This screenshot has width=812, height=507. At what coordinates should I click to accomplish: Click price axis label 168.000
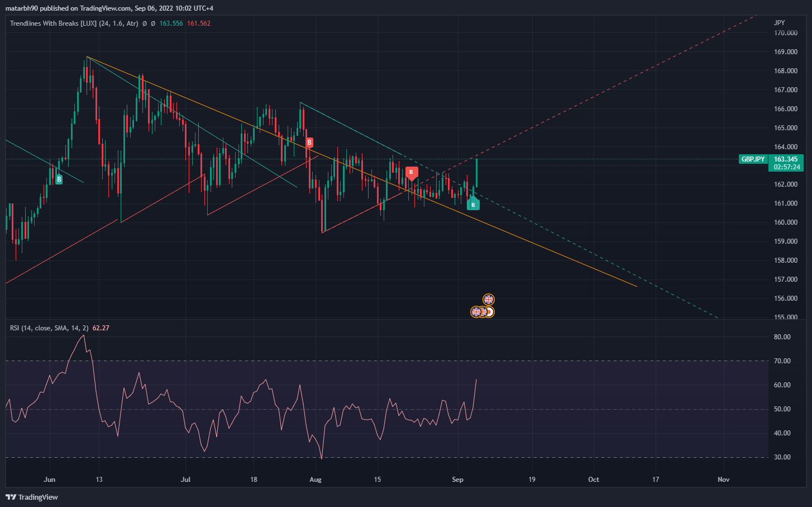[x=786, y=71]
